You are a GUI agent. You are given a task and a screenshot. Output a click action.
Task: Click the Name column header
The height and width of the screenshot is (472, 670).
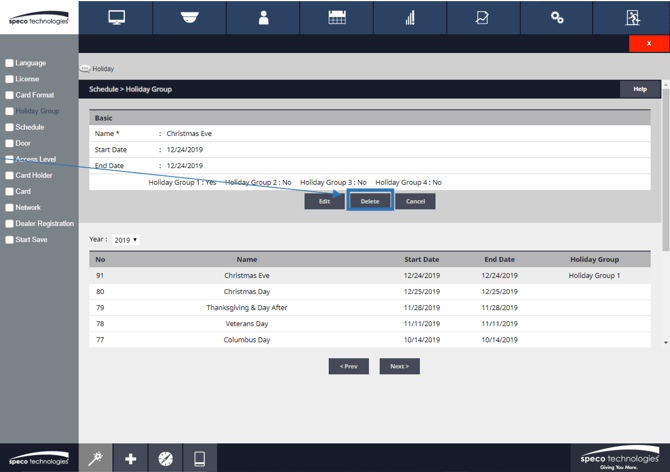247,259
